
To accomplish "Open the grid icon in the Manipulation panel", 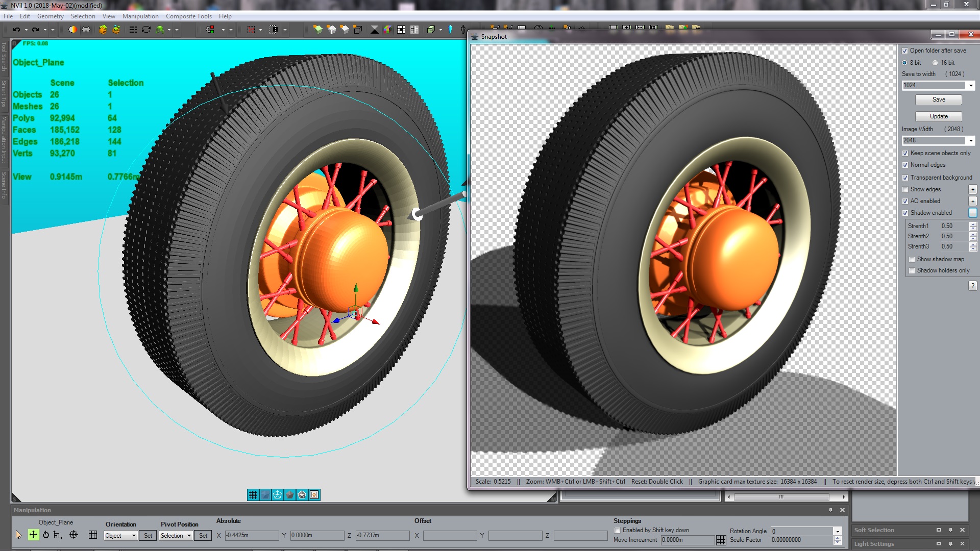I will [x=93, y=535].
